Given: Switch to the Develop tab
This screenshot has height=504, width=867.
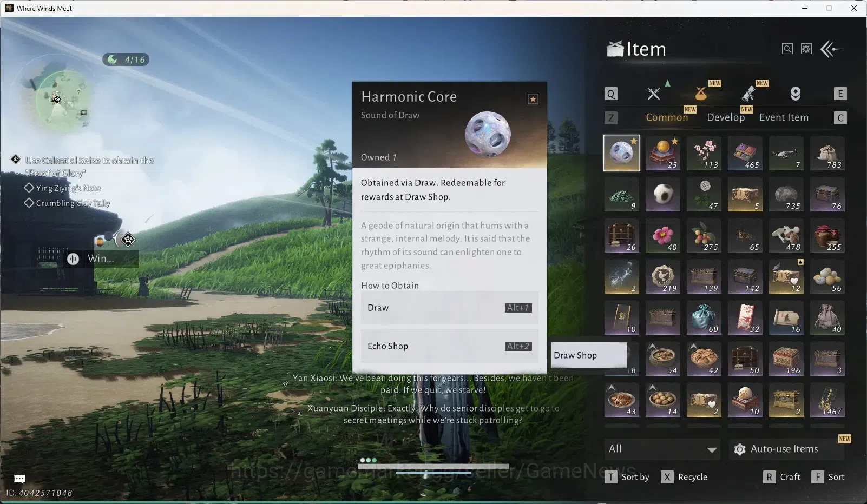Looking at the screenshot, I should [x=726, y=117].
